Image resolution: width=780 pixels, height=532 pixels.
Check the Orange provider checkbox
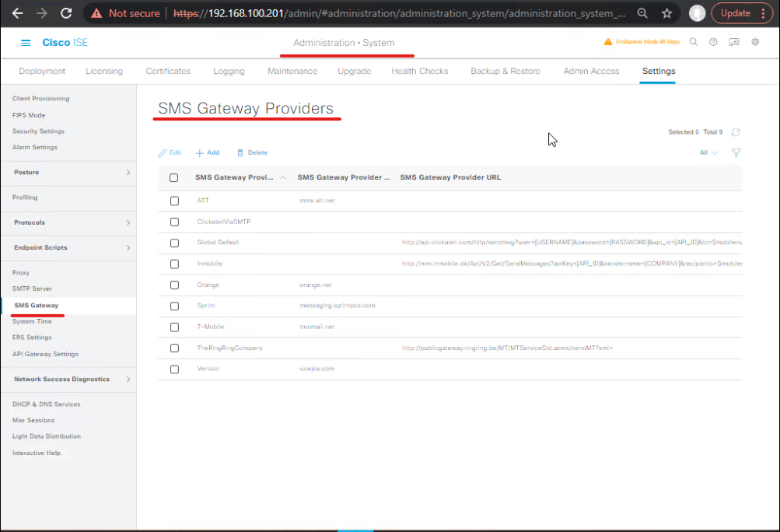click(174, 285)
